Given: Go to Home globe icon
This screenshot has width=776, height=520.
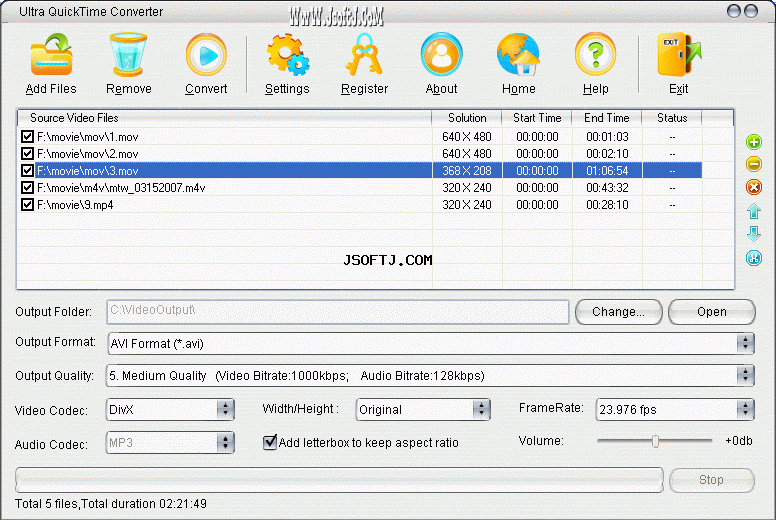Looking at the screenshot, I should pyautogui.click(x=518, y=54).
